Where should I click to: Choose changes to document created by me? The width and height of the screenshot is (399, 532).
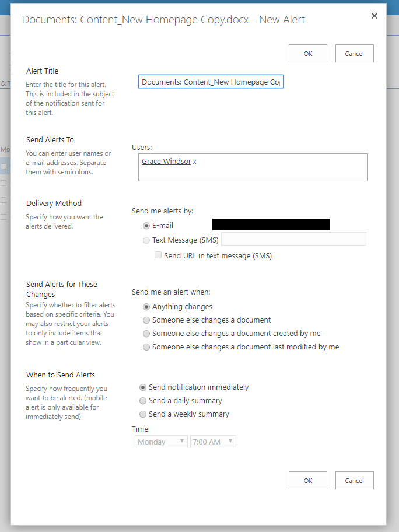coord(146,334)
